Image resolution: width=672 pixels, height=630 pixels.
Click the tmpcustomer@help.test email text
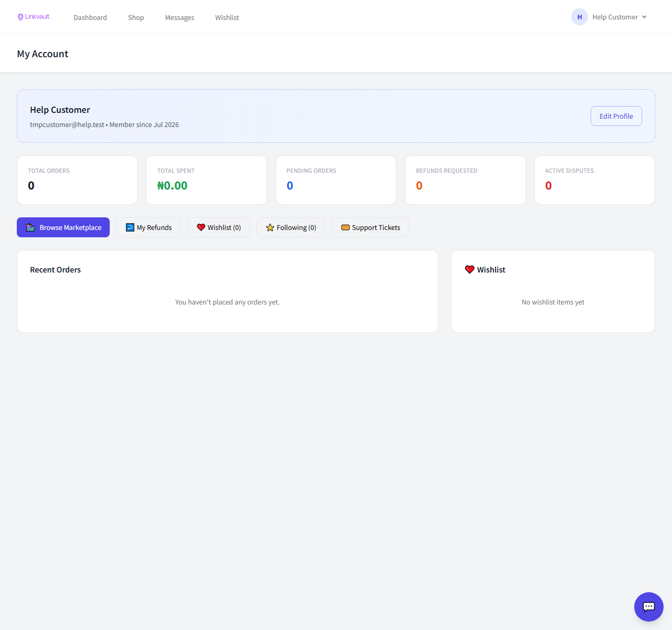67,124
